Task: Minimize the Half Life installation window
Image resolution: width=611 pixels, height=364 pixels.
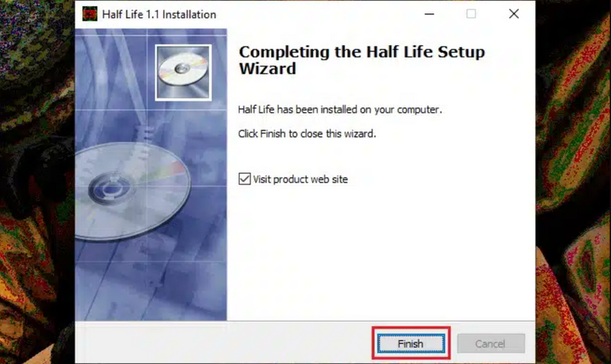Action: coord(429,14)
